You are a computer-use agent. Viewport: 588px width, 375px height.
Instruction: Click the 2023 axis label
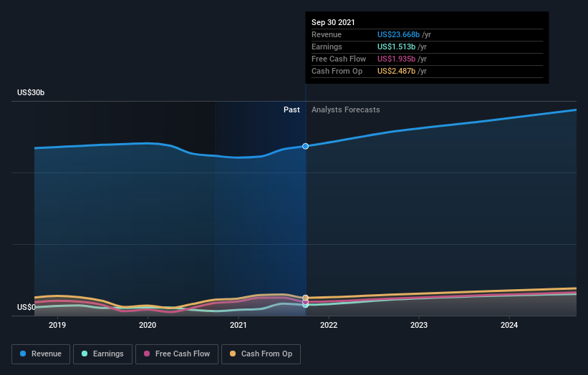coord(419,325)
